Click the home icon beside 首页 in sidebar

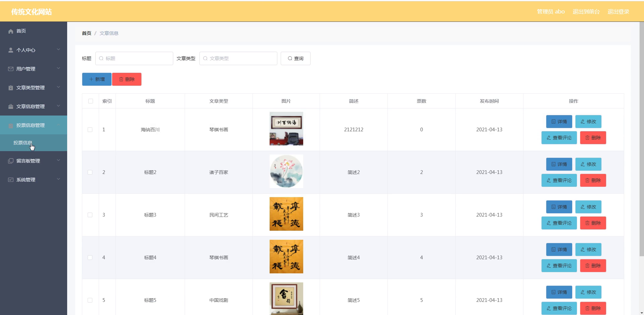(x=11, y=31)
